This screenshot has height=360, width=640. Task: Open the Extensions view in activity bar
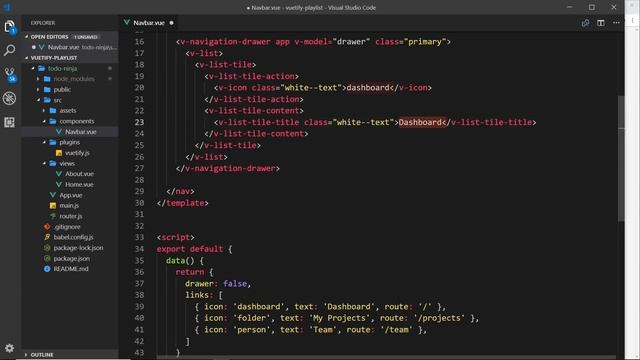9,122
